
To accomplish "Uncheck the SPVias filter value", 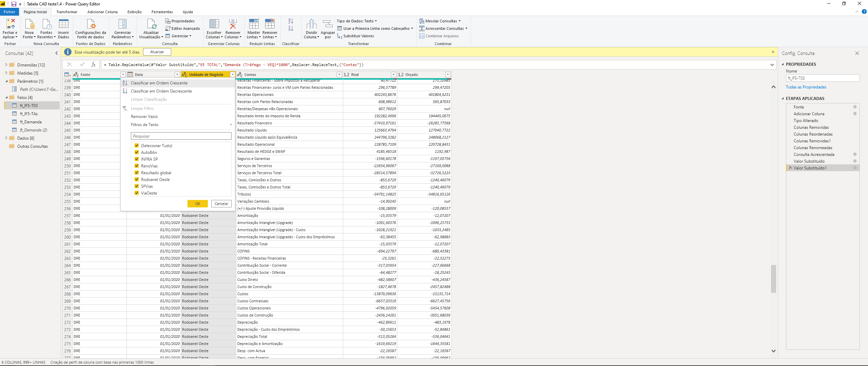I will 137,186.
